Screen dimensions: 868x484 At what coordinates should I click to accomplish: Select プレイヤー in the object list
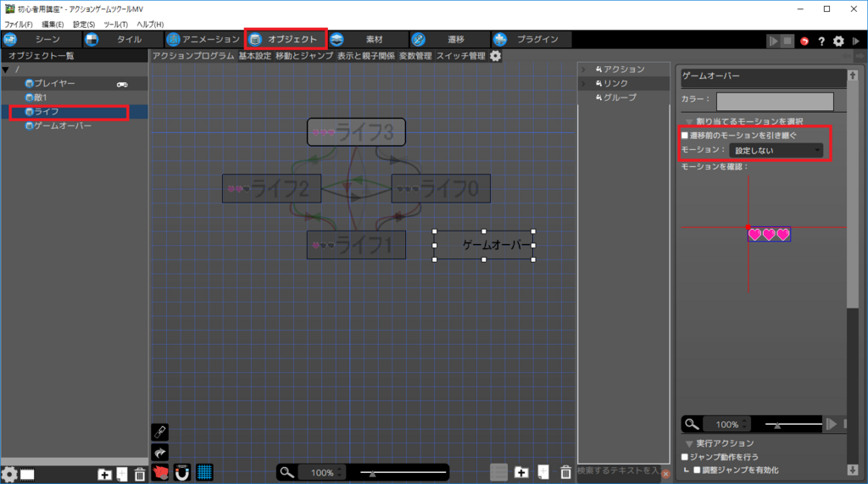coord(75,84)
